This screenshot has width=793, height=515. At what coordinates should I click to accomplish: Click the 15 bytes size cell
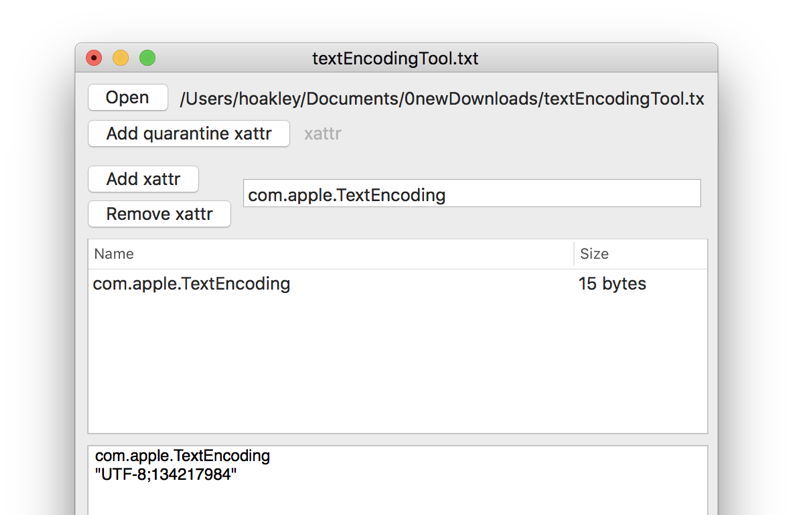coord(612,284)
